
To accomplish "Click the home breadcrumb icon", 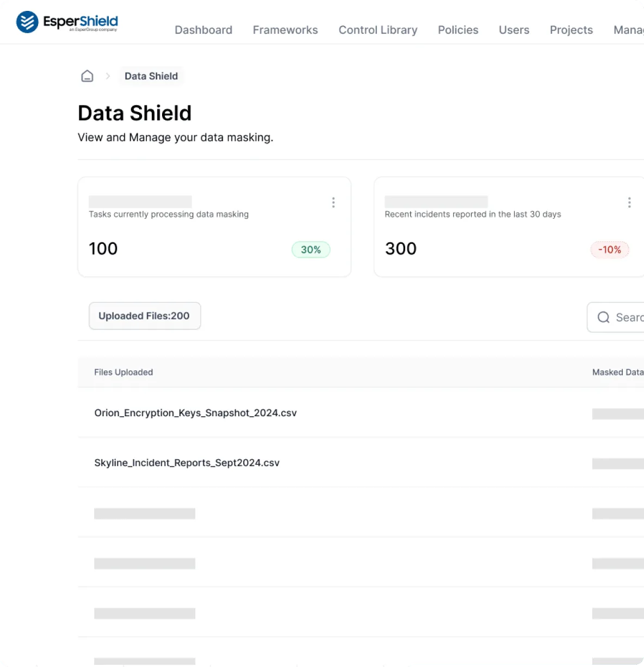I will (x=87, y=76).
